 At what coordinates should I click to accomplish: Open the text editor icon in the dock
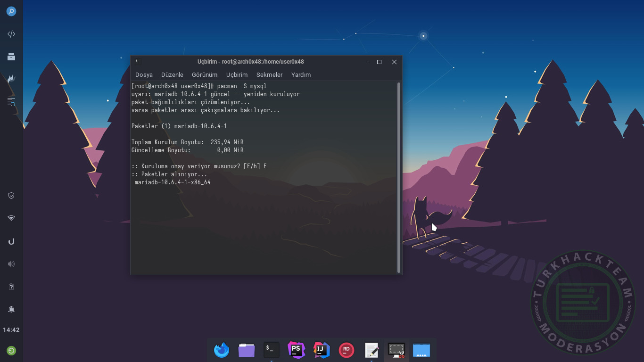click(372, 350)
